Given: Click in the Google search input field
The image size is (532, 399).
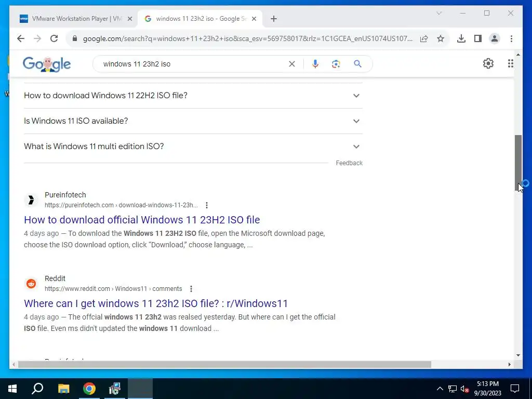Looking at the screenshot, I should [x=193, y=64].
